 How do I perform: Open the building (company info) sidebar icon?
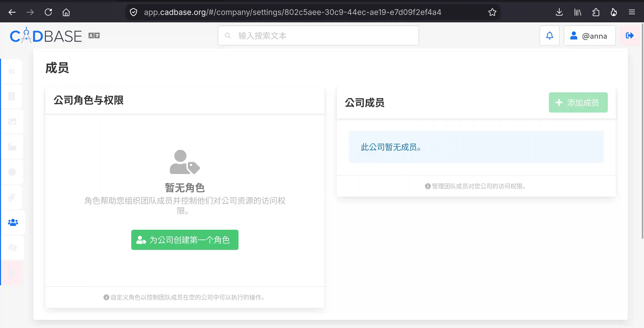pos(12,96)
